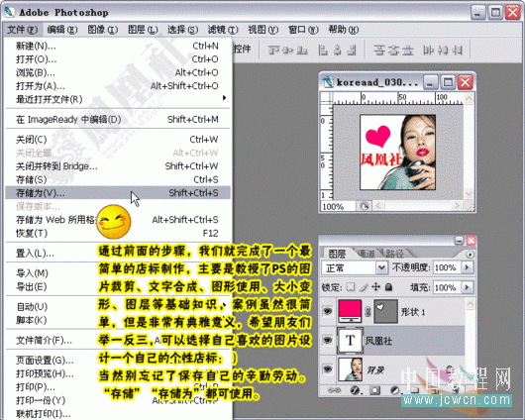This screenshot has height=420, width=525.
Task: Click new adjustment layer icon
Action: [x=395, y=390]
